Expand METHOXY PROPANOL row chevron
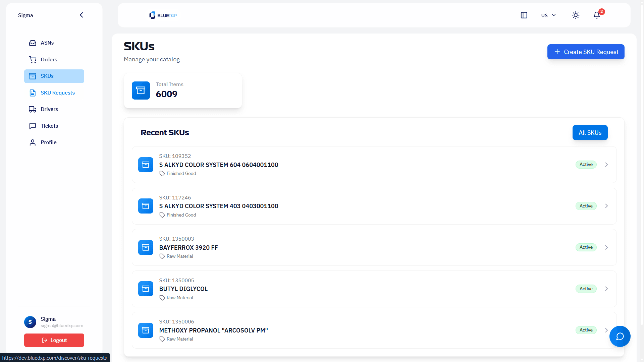This screenshot has height=362, width=644. [606, 330]
